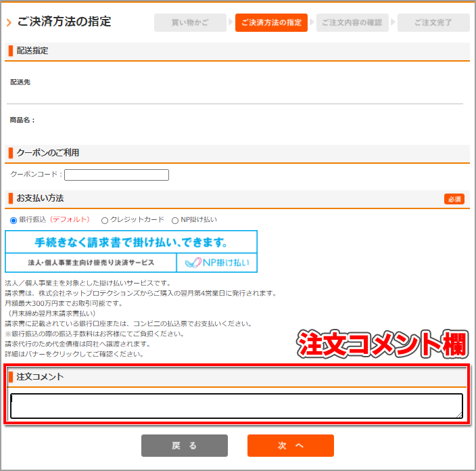Screen dimensions: 476x471
Task: Click the お支払い方法 section header
Action: point(40,198)
